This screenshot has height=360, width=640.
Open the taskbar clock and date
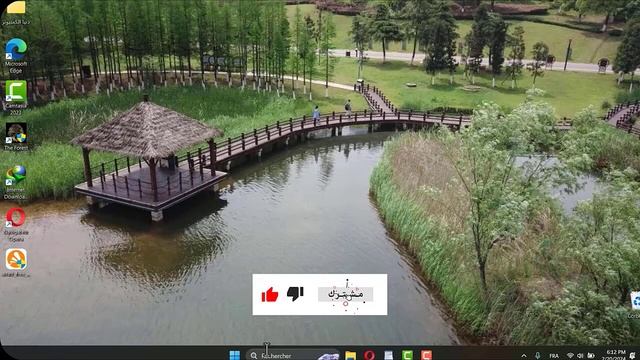point(614,355)
